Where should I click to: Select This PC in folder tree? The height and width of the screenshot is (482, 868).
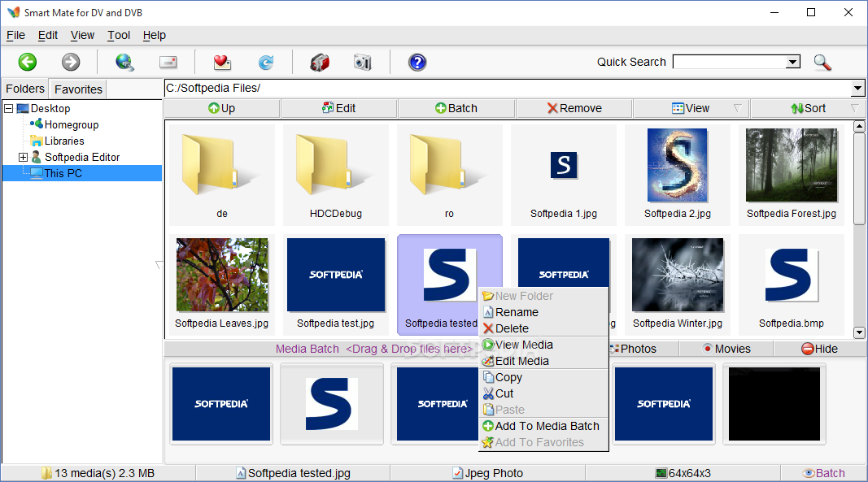[63, 173]
